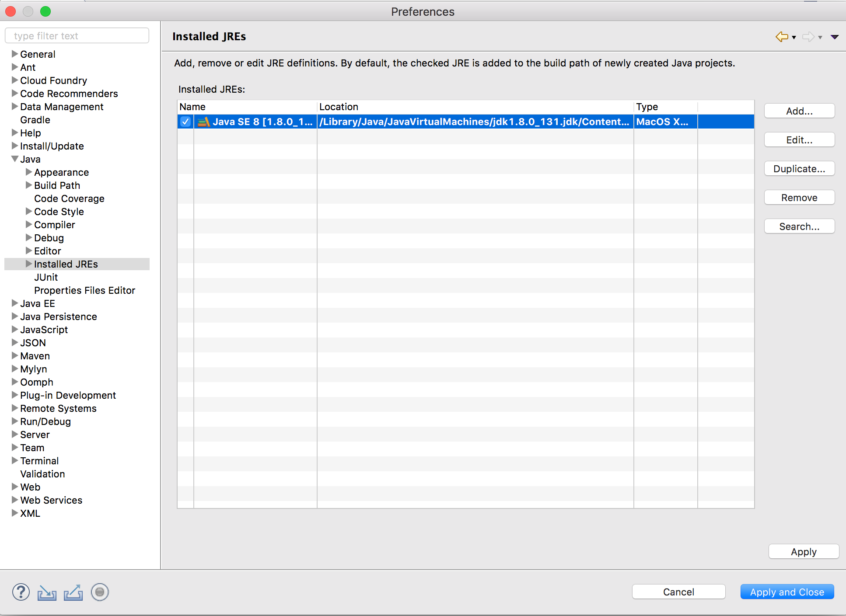Go back using the yellow back arrow
This screenshot has height=616, width=846.
tap(782, 37)
